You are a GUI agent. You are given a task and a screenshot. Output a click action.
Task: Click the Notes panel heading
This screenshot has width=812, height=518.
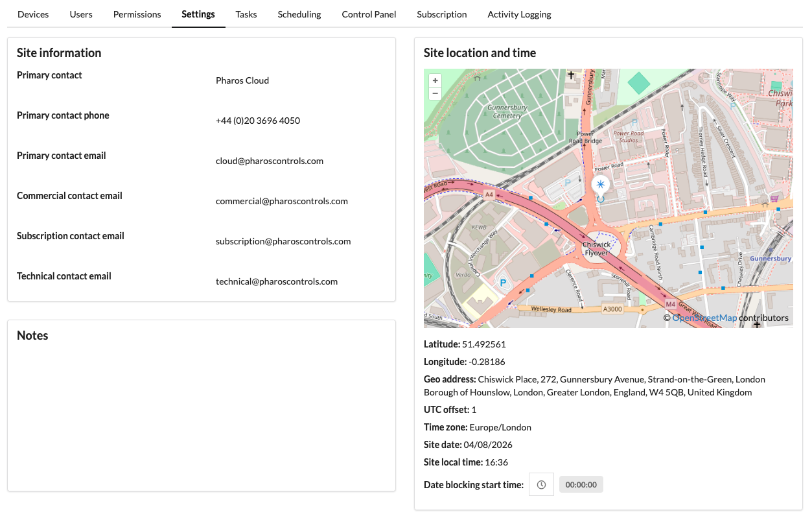(x=32, y=335)
